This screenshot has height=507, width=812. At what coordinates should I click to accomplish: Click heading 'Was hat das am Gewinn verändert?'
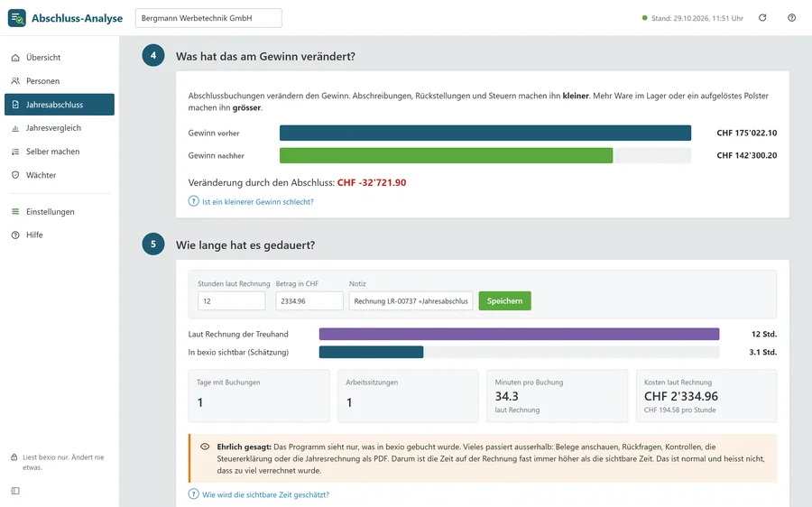tap(265, 57)
